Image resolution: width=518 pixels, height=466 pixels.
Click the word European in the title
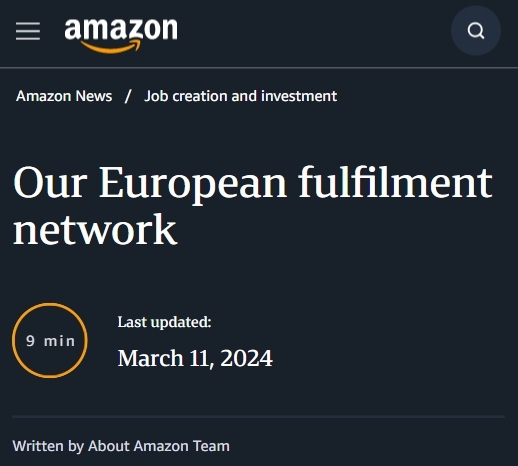pyautogui.click(x=193, y=184)
